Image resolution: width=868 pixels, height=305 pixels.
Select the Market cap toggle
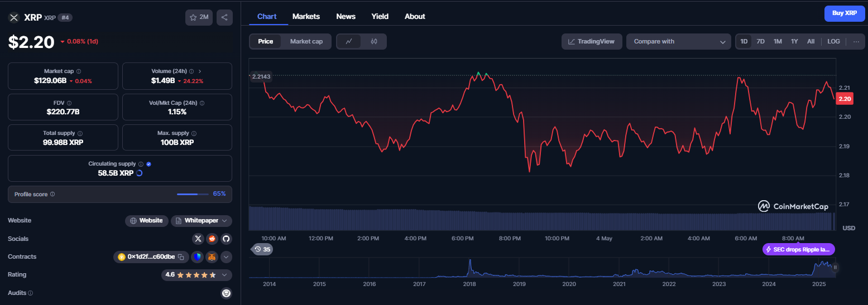306,41
